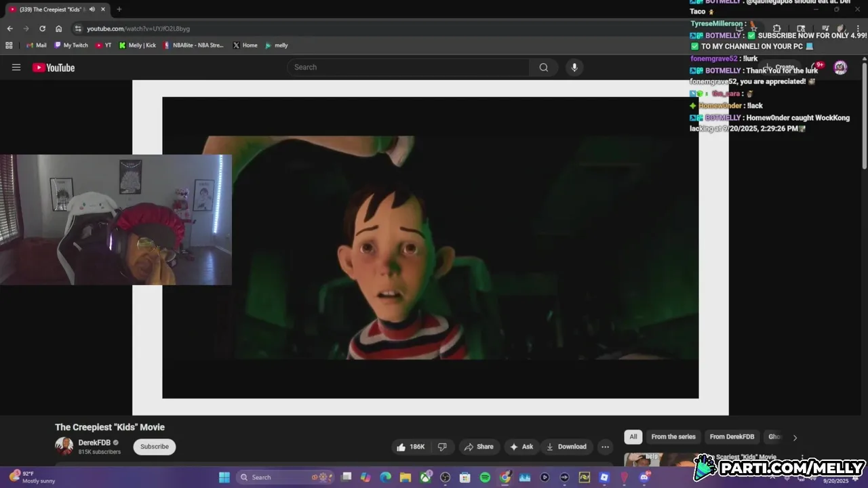This screenshot has height=488, width=868.
Task: Open YT bookmark
Action: pyautogui.click(x=104, y=45)
